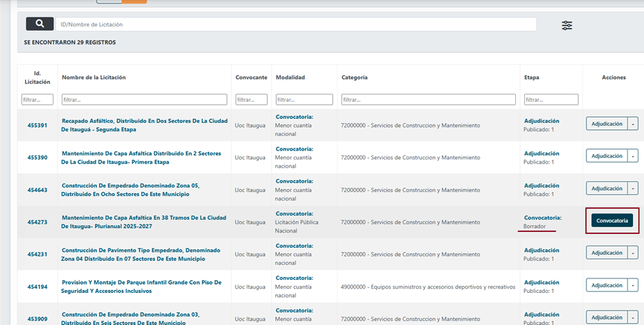Open the advanced filter sliders icon

[567, 25]
